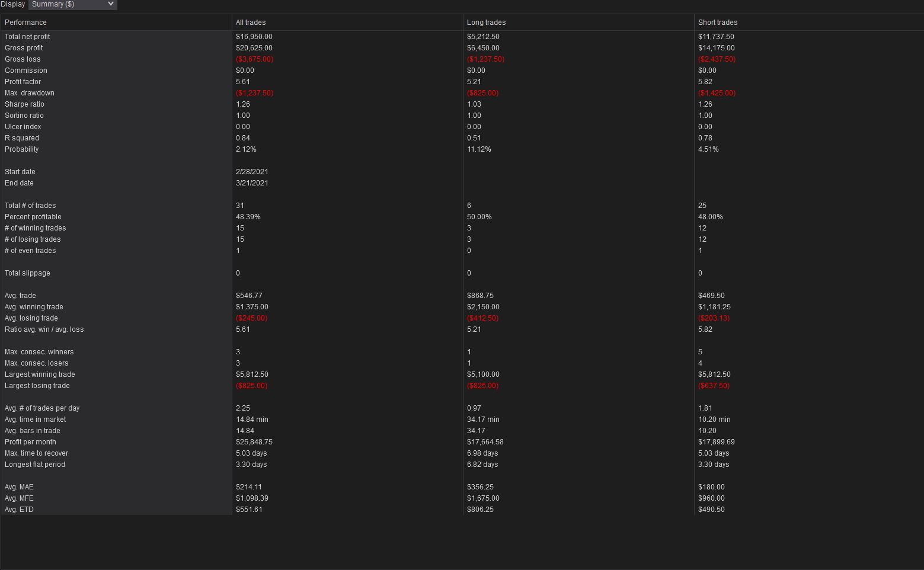Select the Max. consec. winners label

(39, 352)
